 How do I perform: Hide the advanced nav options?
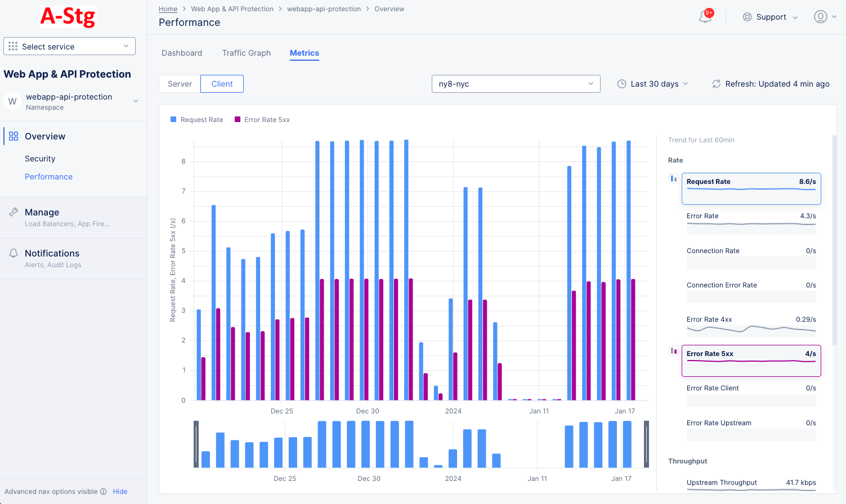pos(120,491)
